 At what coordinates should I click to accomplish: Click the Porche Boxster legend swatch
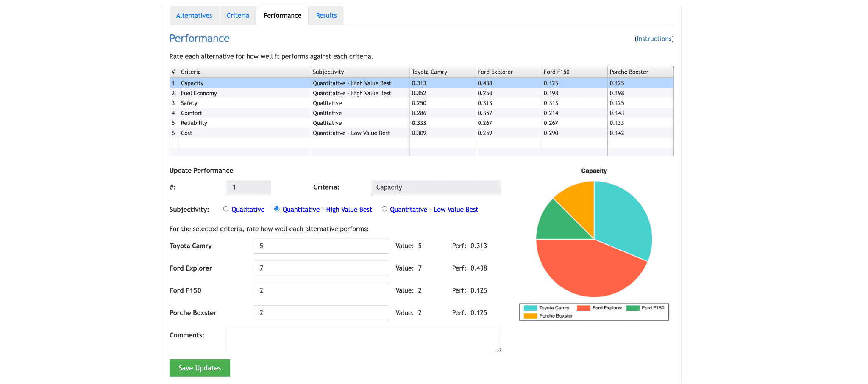tap(530, 316)
